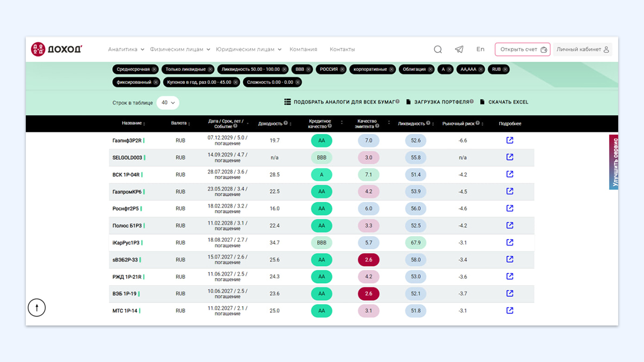
Task: Click the Telegram paper plane icon
Action: [x=459, y=49]
